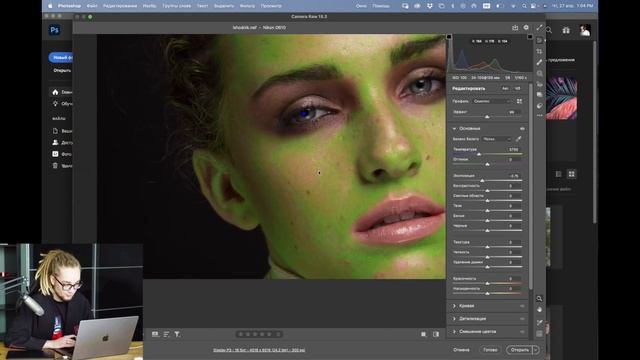This screenshot has height=360, width=640.
Task: Open the Редактирование menu
Action: [x=120, y=6]
